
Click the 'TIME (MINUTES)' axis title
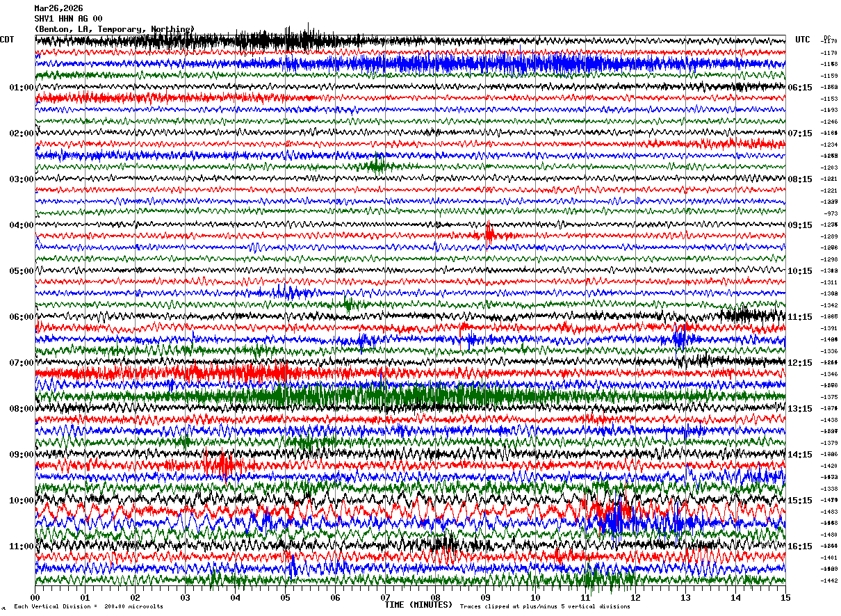[418, 605]
